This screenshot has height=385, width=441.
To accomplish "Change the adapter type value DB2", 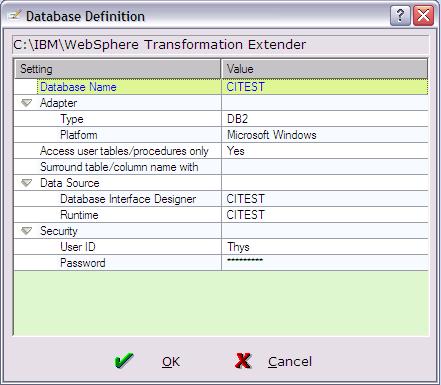I will pos(325,119).
